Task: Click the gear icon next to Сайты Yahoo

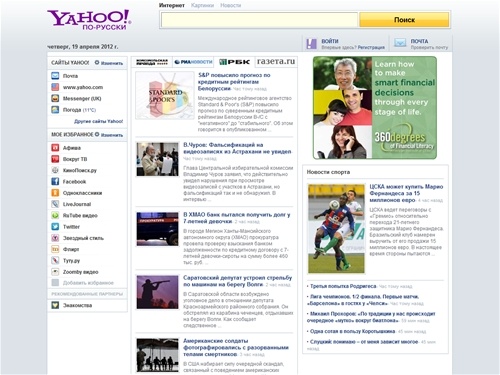Action: 97,62
